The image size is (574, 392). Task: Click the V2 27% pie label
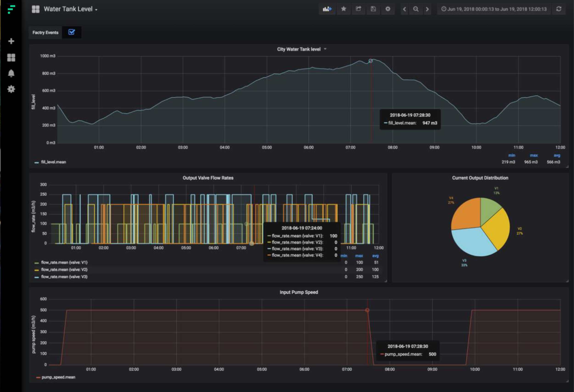pyautogui.click(x=520, y=231)
